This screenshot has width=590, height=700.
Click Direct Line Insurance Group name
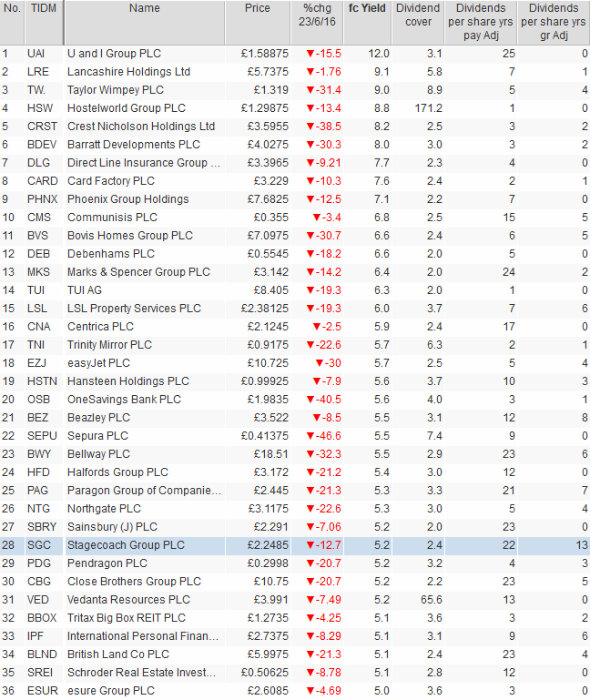143,163
